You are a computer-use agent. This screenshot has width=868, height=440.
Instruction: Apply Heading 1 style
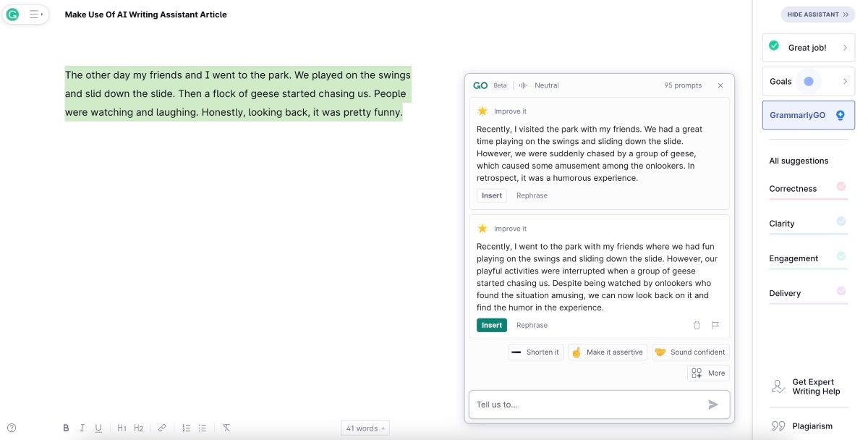click(122, 428)
